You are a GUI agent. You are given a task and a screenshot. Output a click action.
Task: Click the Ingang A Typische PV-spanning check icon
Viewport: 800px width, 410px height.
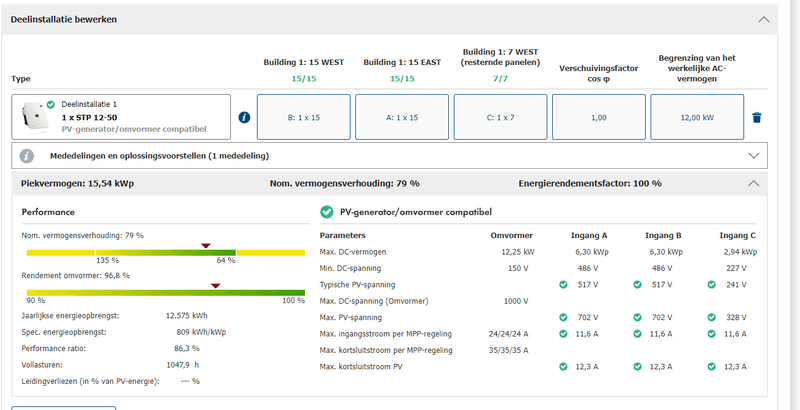[x=565, y=284]
